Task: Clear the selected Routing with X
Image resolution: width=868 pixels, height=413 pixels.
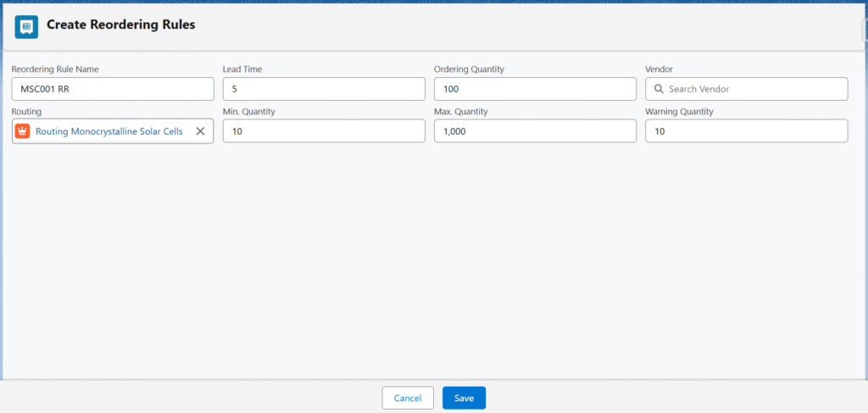Action: click(x=200, y=131)
